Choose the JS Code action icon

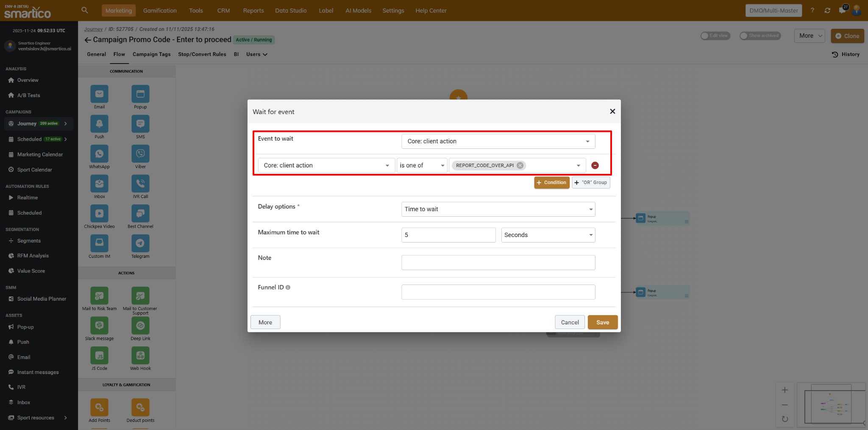coord(99,355)
